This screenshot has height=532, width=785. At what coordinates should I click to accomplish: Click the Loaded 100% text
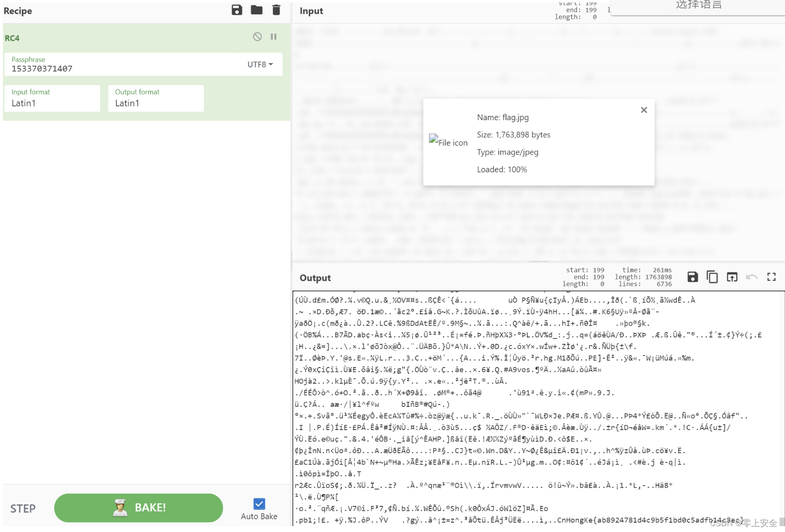tap(502, 169)
